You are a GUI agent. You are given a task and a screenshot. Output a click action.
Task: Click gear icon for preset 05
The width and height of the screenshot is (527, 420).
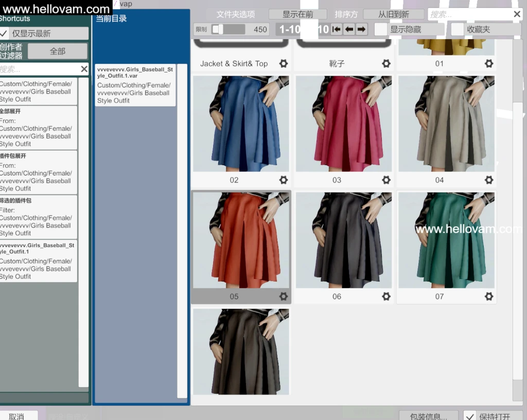(283, 296)
